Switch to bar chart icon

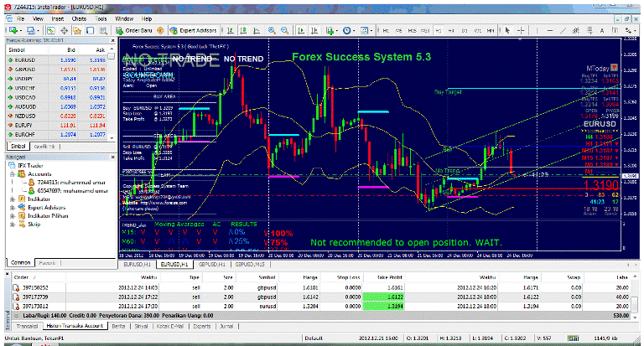pos(231,30)
